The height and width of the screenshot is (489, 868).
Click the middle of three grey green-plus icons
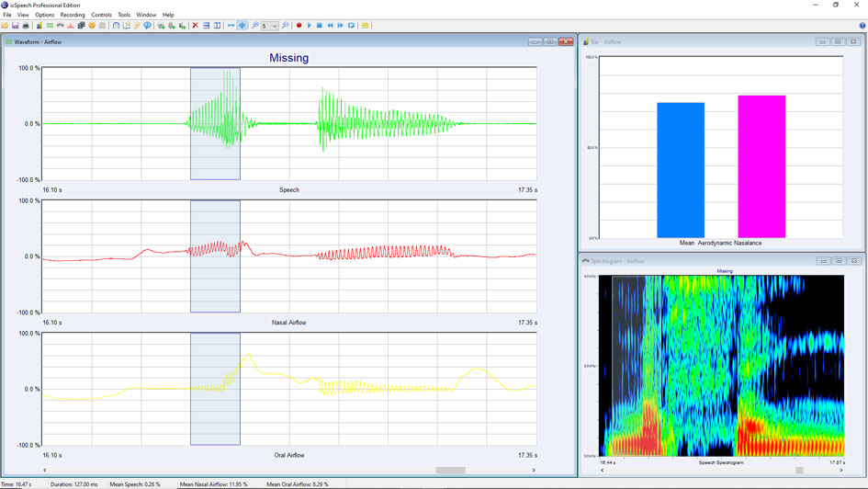(x=172, y=26)
